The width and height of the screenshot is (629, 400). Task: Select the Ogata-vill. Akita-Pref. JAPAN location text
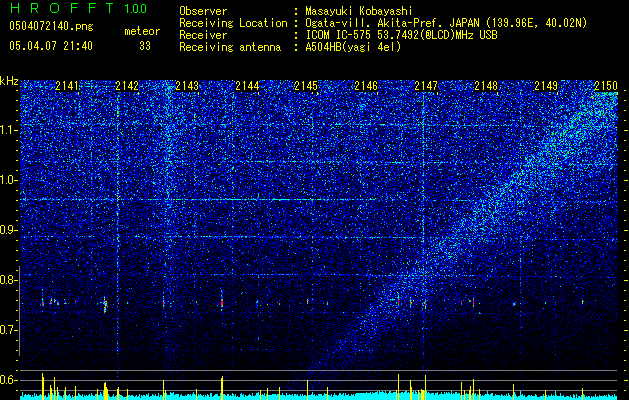coord(446,23)
